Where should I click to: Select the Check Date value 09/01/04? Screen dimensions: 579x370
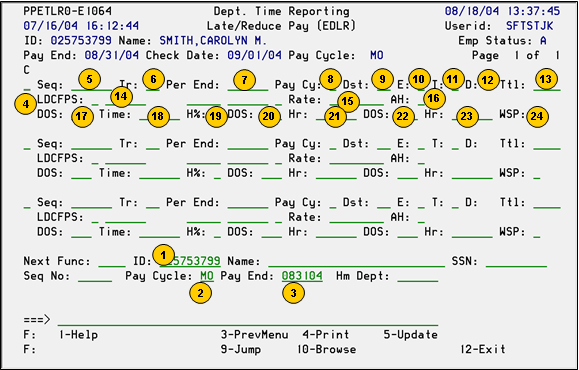[254, 55]
